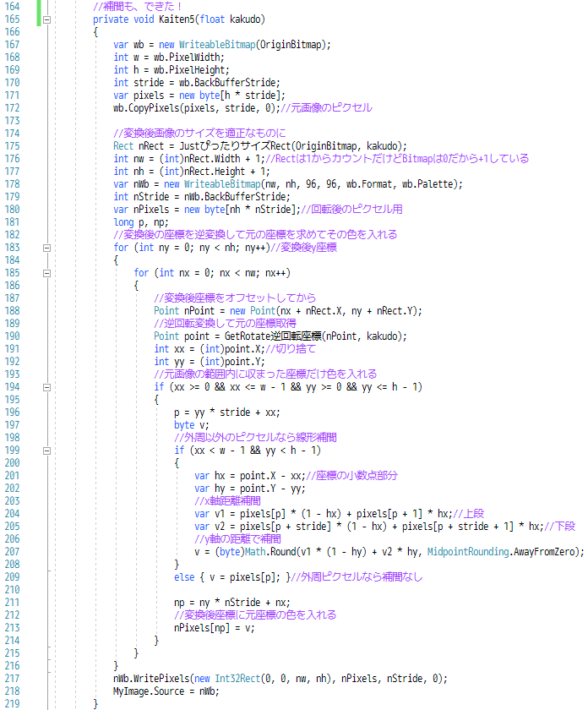Click 'nRect.Height' on line 177

pyautogui.click(x=215, y=172)
